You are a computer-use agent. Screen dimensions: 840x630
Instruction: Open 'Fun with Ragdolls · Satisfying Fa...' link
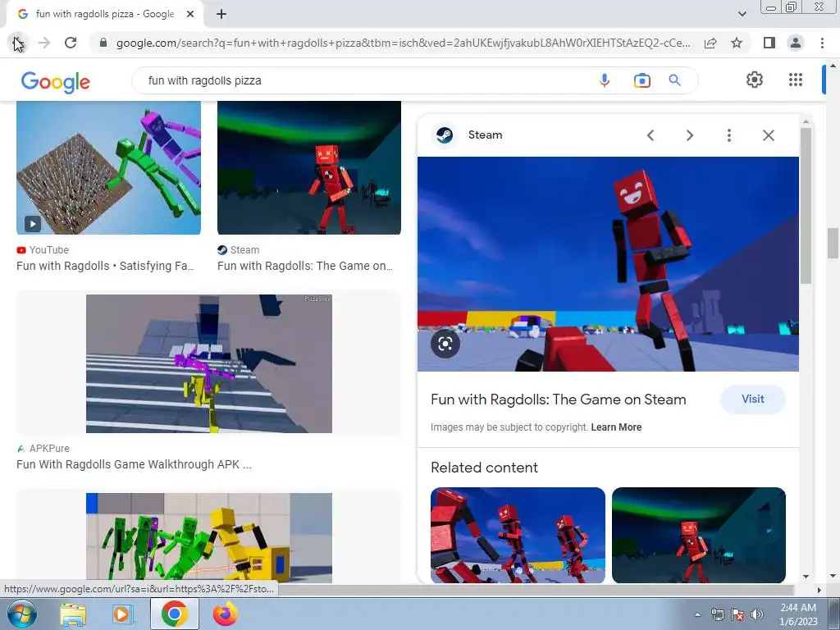coord(105,266)
